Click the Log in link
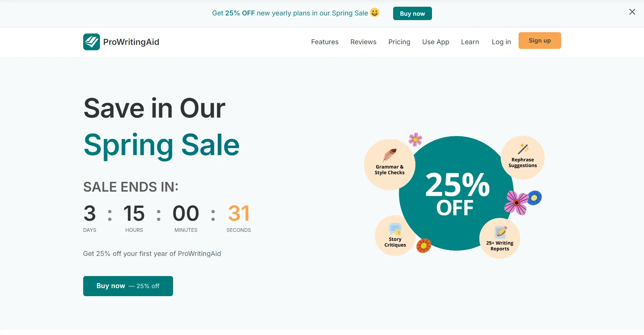 click(501, 42)
